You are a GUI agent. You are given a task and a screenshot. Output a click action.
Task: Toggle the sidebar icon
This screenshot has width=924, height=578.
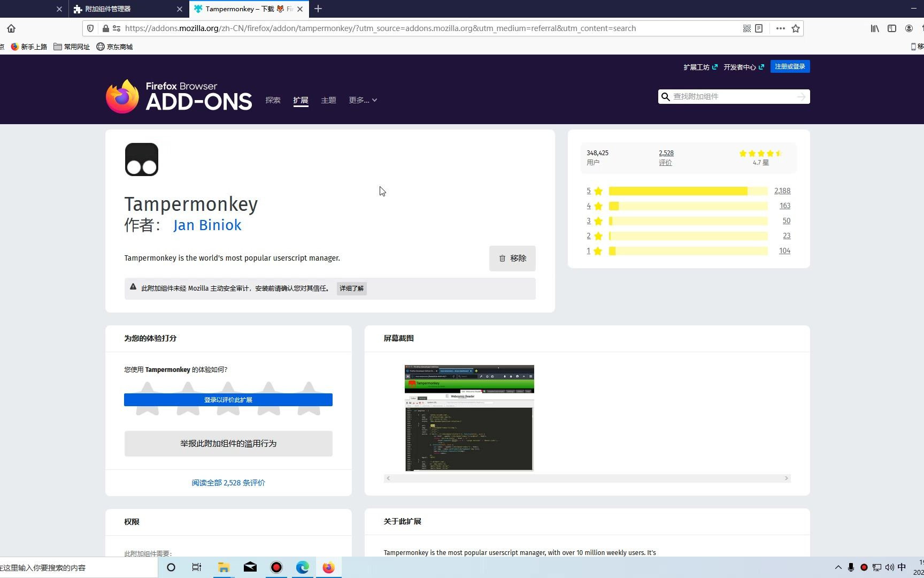click(x=892, y=28)
